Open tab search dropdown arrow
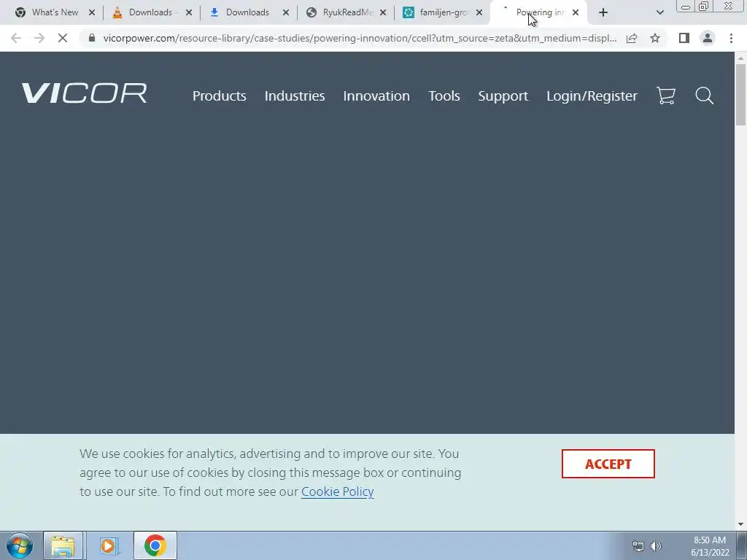 coord(659,12)
